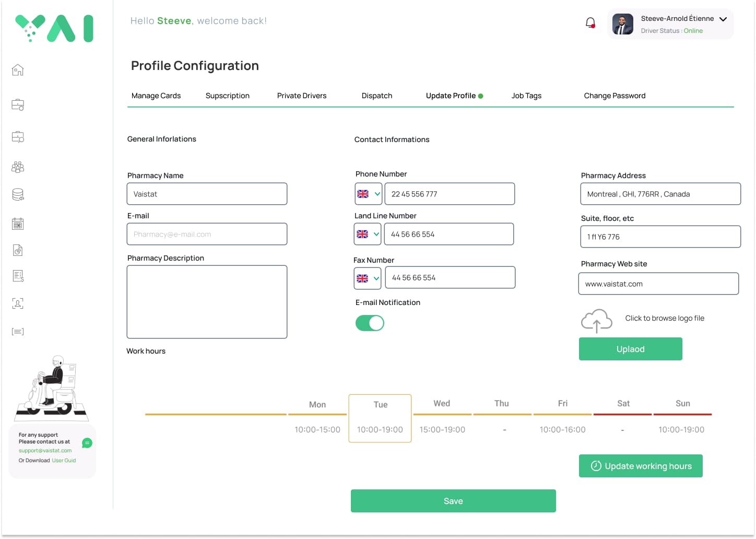Open the User Guid download link
Viewport: 756px width, 539px height.
(x=64, y=461)
